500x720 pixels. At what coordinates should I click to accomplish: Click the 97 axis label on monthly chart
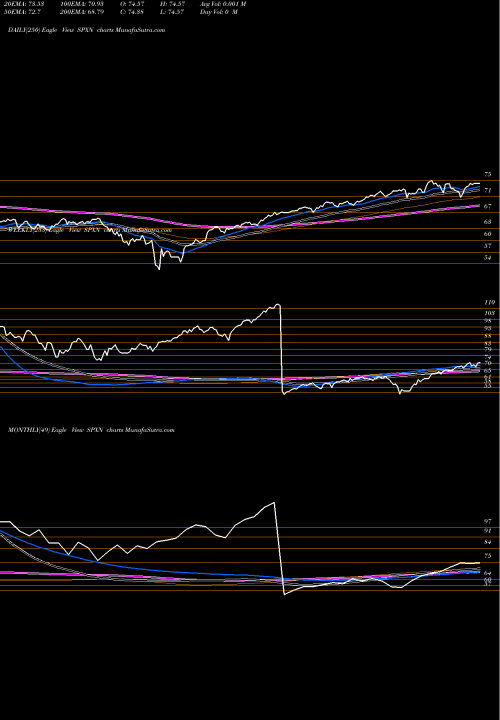[x=488, y=522]
